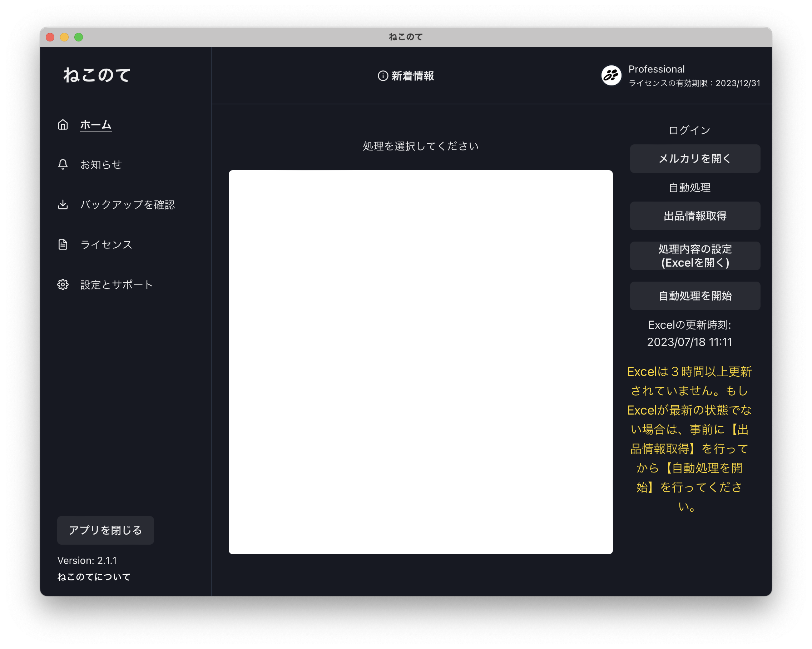Click the download icon beside バックアップを確認
This screenshot has width=812, height=649.
(63, 204)
